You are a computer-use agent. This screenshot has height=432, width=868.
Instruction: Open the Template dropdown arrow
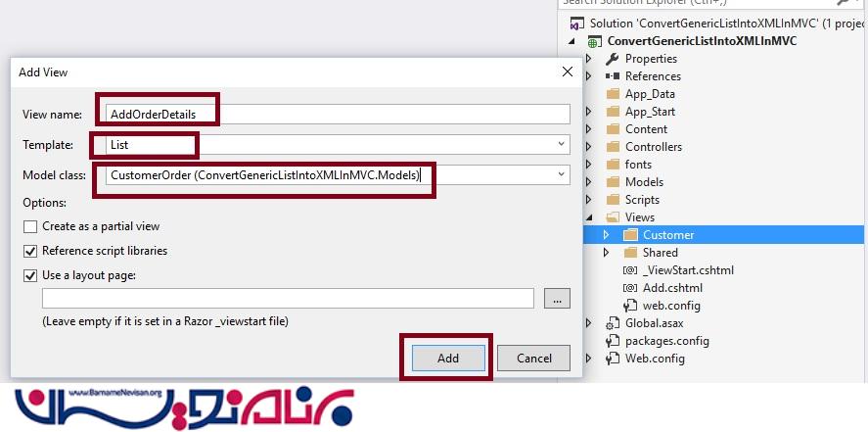coord(562,145)
